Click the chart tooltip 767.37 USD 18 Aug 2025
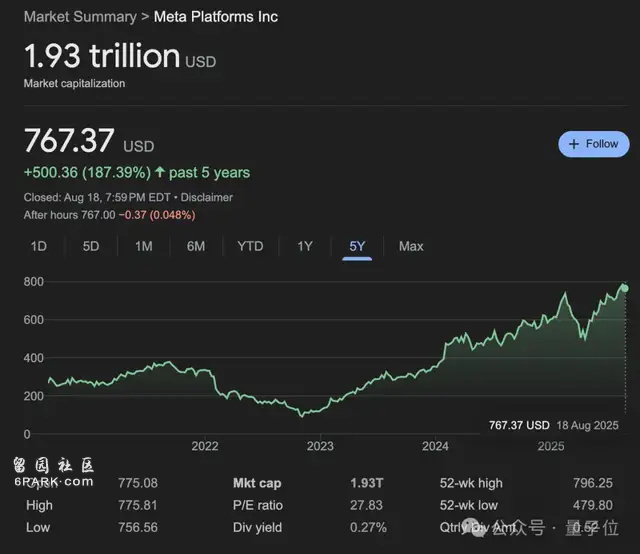This screenshot has height=554, width=640. click(553, 425)
